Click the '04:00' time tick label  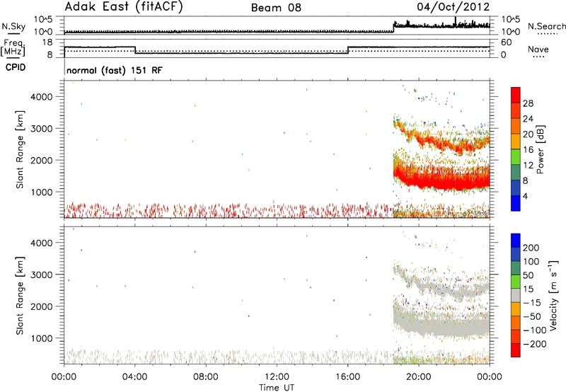pos(134,377)
